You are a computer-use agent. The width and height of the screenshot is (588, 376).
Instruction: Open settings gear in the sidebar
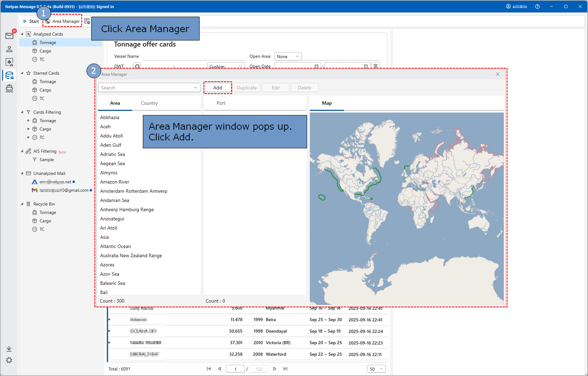pos(9,360)
